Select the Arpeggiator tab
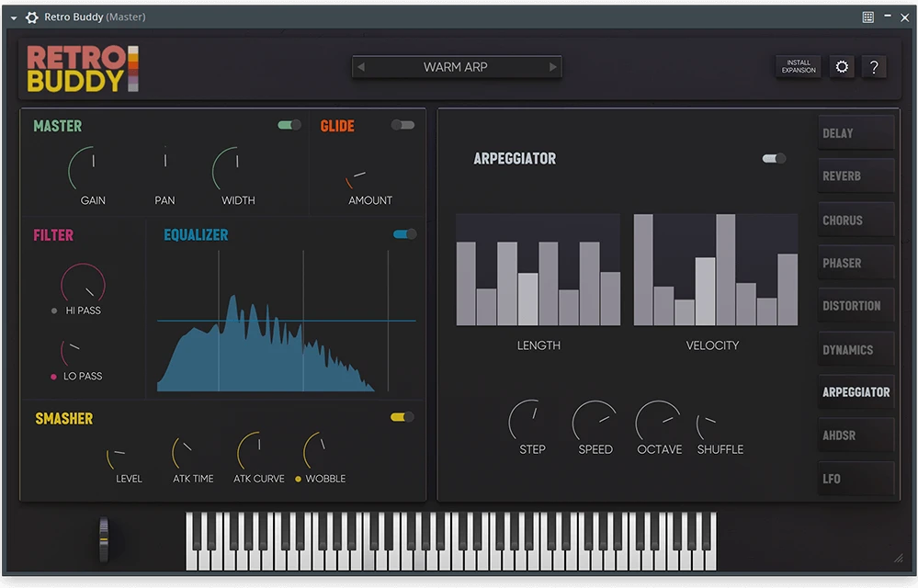The height and width of the screenshot is (588, 918). [856, 392]
